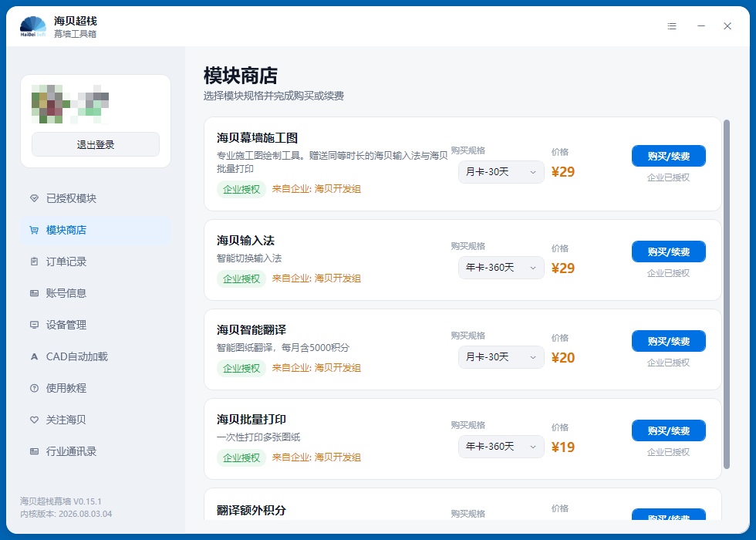
Task: Open 设备管理 section
Action: [96, 325]
